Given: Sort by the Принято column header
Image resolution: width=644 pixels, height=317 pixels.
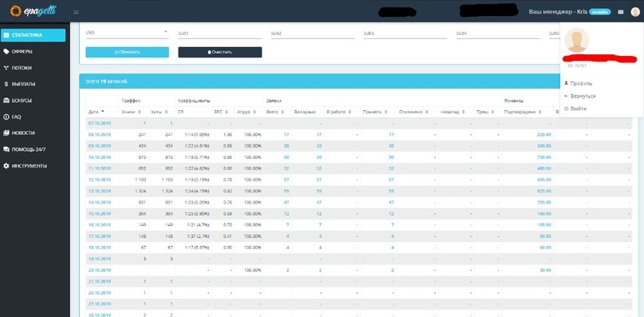Looking at the screenshot, I should pos(374,112).
